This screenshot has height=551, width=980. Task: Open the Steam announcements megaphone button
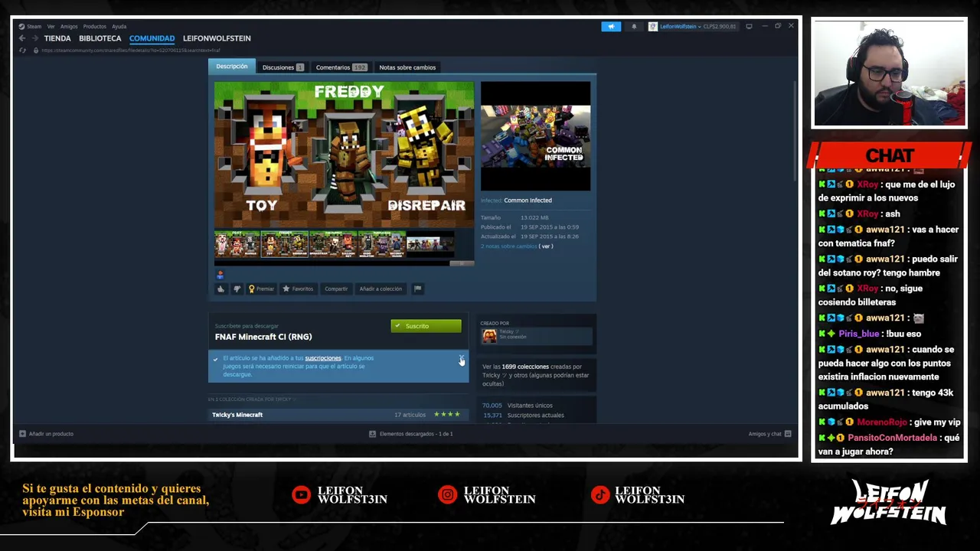[611, 26]
